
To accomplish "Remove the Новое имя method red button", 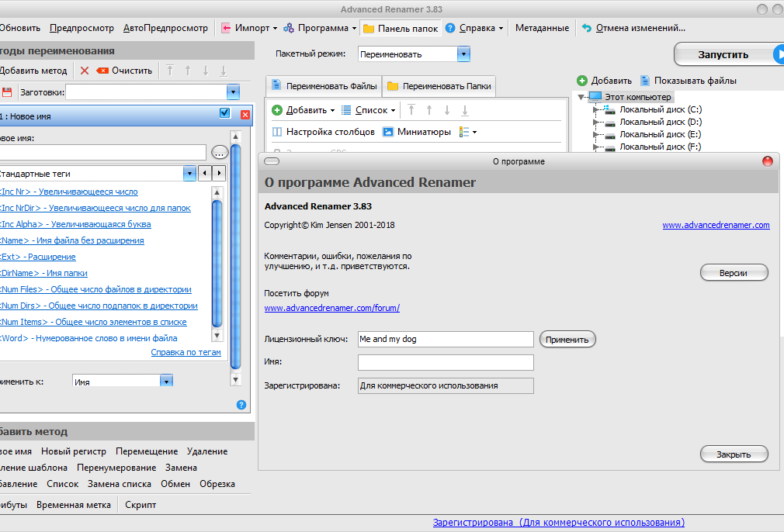I will [x=245, y=115].
